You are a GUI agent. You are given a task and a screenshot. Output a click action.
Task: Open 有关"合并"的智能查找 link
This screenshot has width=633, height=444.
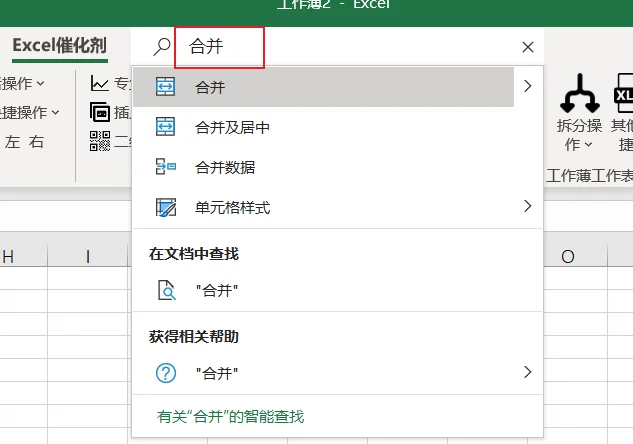(231, 417)
